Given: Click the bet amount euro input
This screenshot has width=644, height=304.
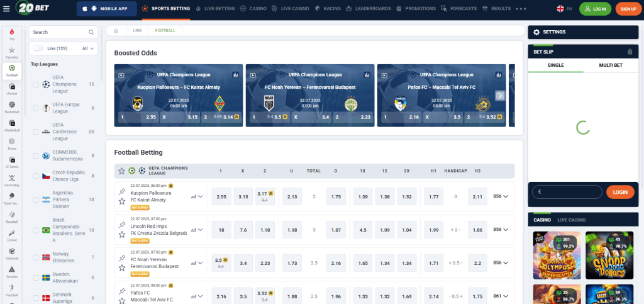Looking at the screenshot, I should [567, 192].
